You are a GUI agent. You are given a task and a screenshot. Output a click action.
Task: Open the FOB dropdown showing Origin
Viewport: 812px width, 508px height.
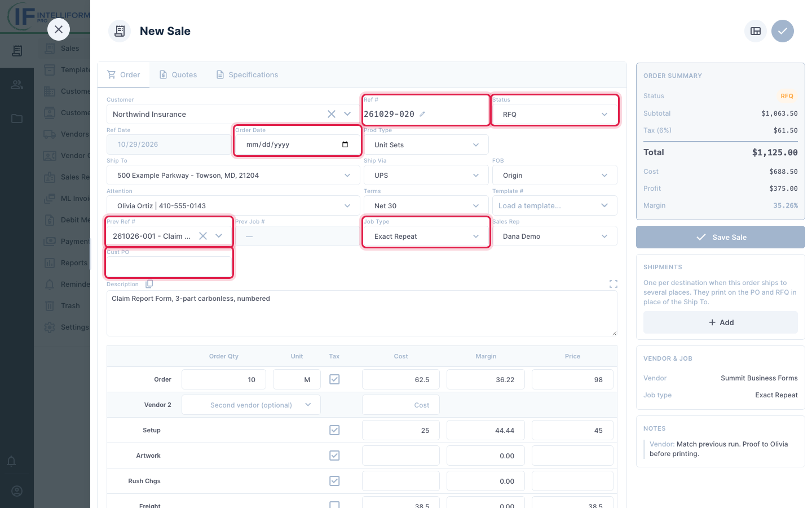click(555, 175)
